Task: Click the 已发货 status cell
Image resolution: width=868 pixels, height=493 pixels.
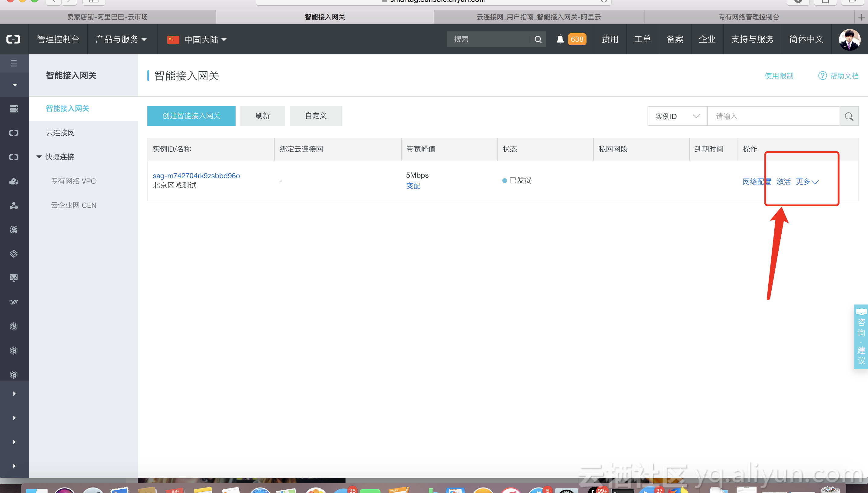Action: pos(517,180)
